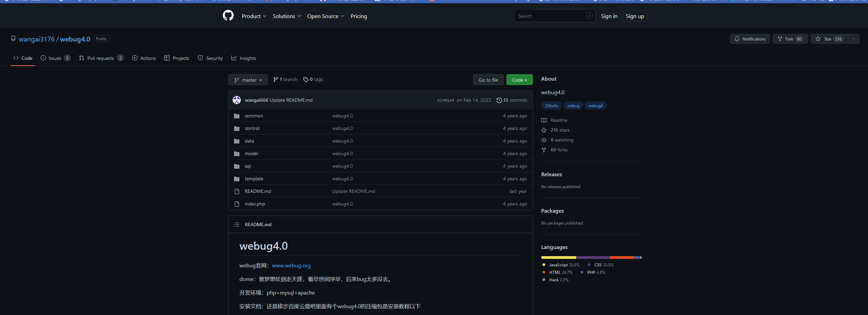Click the JavaScript yellow language bar segment

[x=558, y=258]
